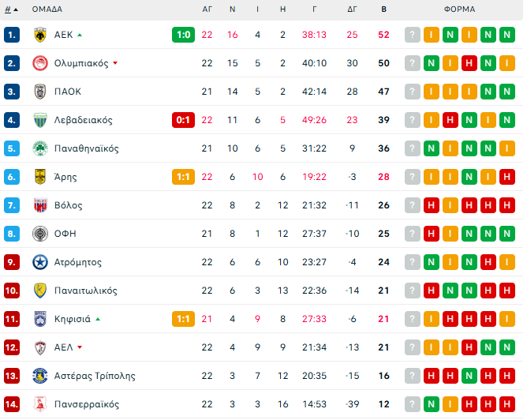The width and height of the screenshot is (527, 420).
Task: Click Panetolikos' position number 10 badge
Action: (x=12, y=291)
